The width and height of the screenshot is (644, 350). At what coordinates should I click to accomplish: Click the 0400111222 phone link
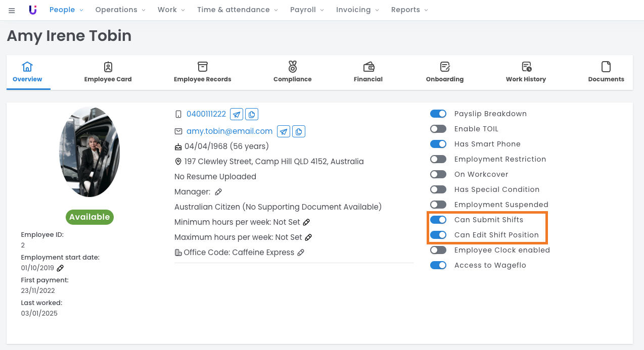pos(206,114)
